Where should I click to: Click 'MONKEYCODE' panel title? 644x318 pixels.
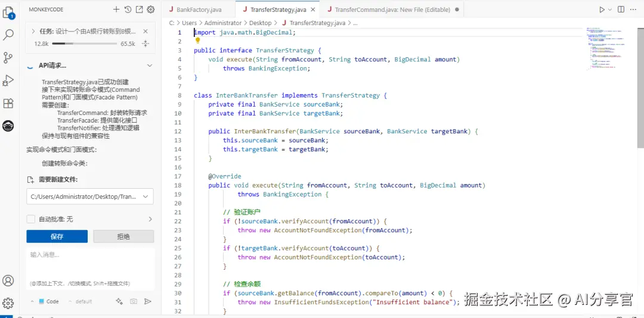(x=46, y=10)
